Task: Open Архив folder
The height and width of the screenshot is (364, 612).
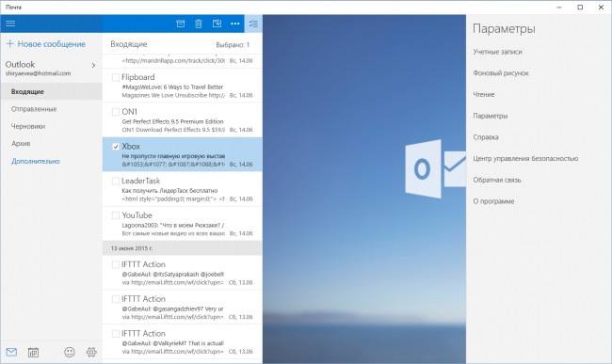Action: (x=51, y=143)
